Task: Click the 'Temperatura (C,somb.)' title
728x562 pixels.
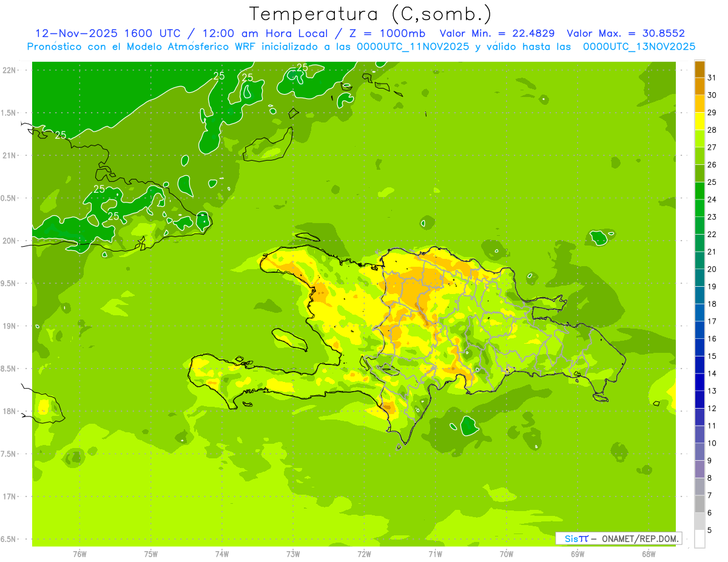Action: point(370,14)
